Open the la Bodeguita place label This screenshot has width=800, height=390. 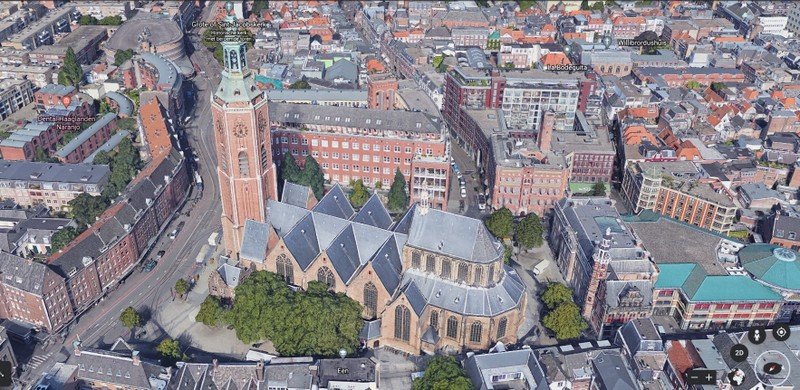coord(566,67)
